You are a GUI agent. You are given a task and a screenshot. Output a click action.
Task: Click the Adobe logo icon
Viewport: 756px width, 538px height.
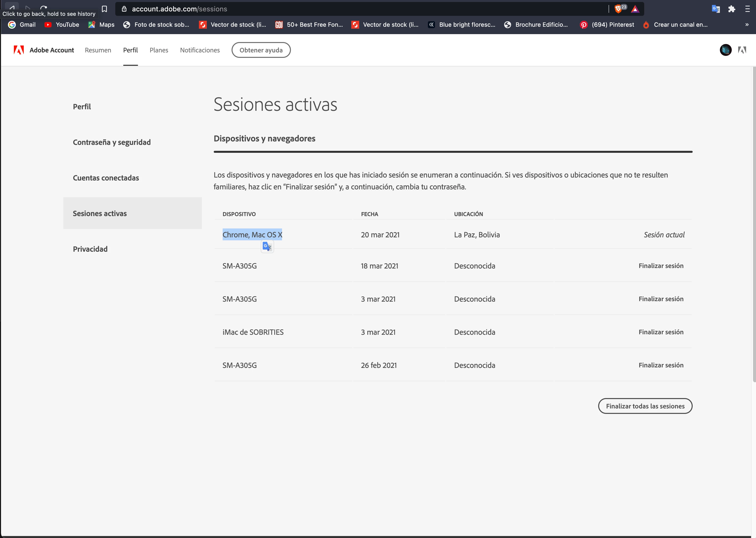pyautogui.click(x=19, y=50)
